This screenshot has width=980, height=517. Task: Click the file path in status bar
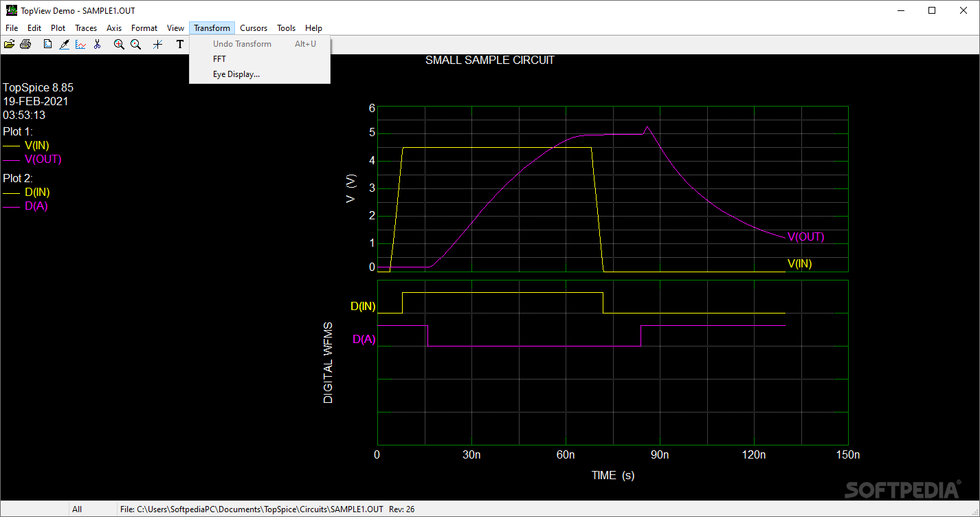tap(252, 509)
